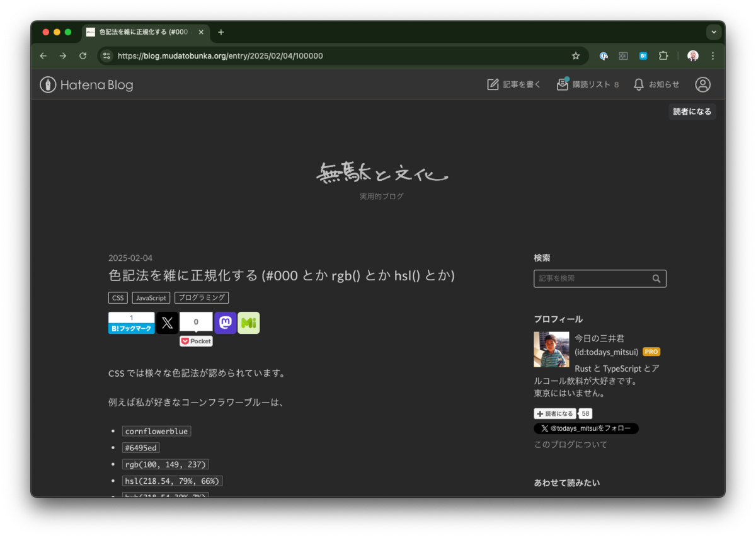Click the cornflowerblue code text
The height and width of the screenshot is (538, 756).
[156, 431]
